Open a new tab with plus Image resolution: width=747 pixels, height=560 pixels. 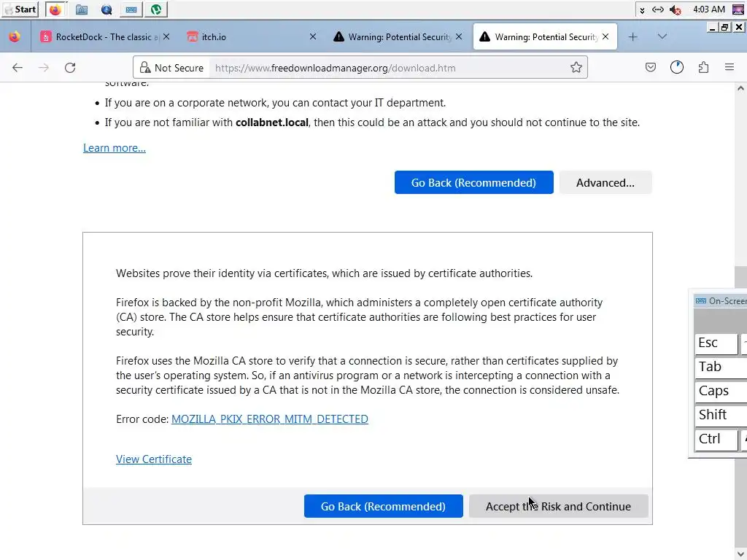pos(632,36)
